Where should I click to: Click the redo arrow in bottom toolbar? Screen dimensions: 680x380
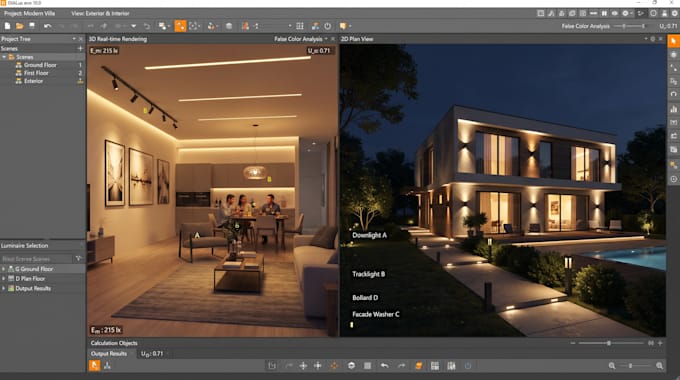pos(402,366)
